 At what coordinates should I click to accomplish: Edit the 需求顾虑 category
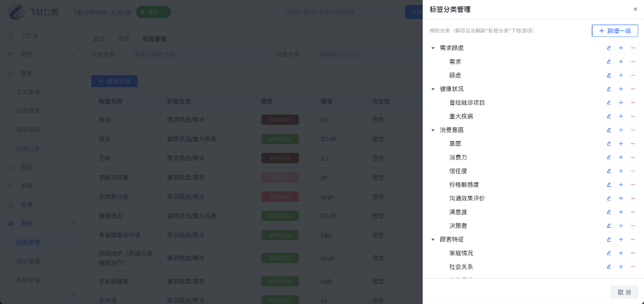609,48
